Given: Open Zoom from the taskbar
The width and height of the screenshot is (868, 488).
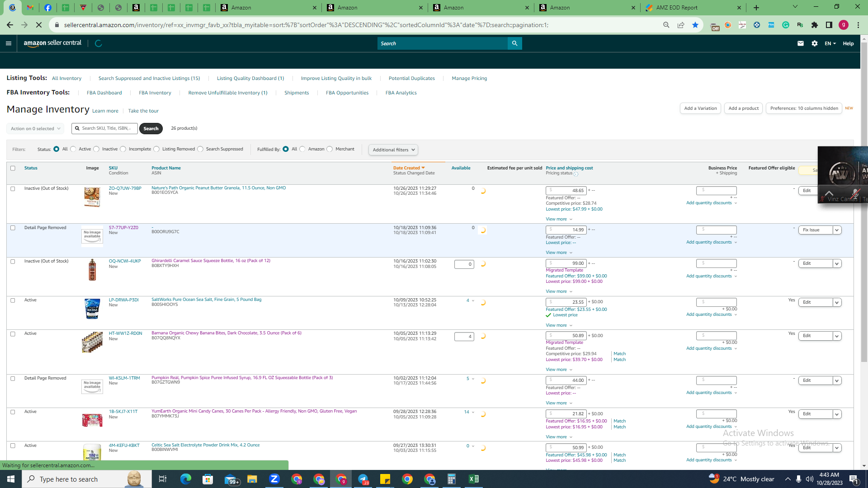Looking at the screenshot, I should (x=274, y=479).
